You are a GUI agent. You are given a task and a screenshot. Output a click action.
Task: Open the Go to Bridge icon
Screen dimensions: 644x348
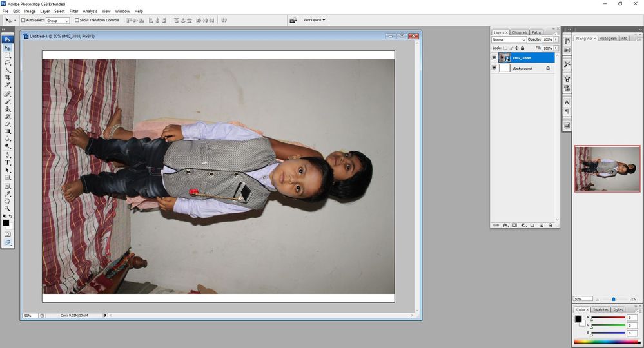click(293, 20)
